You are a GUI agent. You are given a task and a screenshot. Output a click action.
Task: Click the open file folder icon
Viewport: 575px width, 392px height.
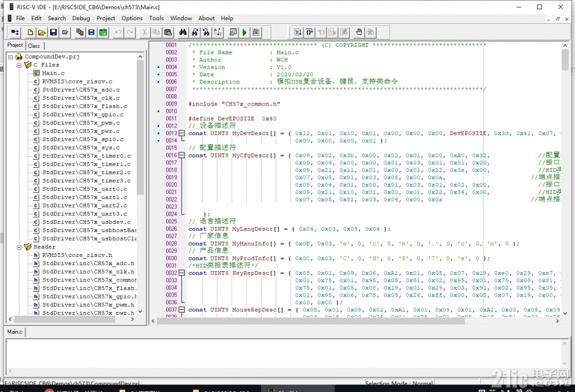(42, 32)
